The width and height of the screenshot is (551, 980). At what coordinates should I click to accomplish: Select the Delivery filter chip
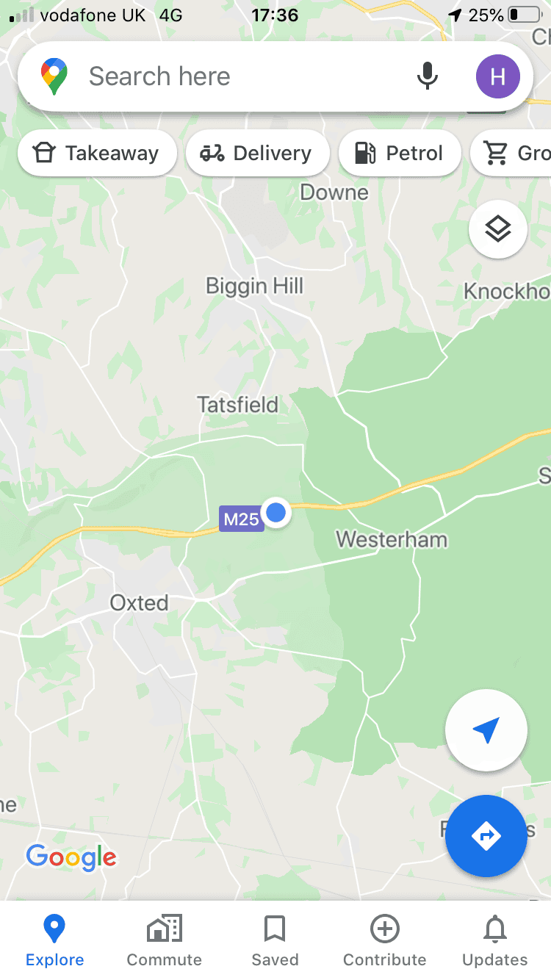[257, 153]
